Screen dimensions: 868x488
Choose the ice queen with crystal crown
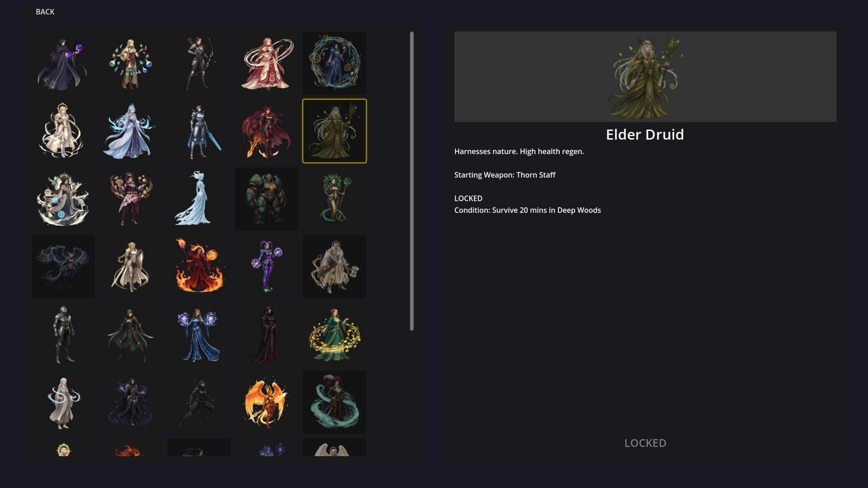(131, 131)
